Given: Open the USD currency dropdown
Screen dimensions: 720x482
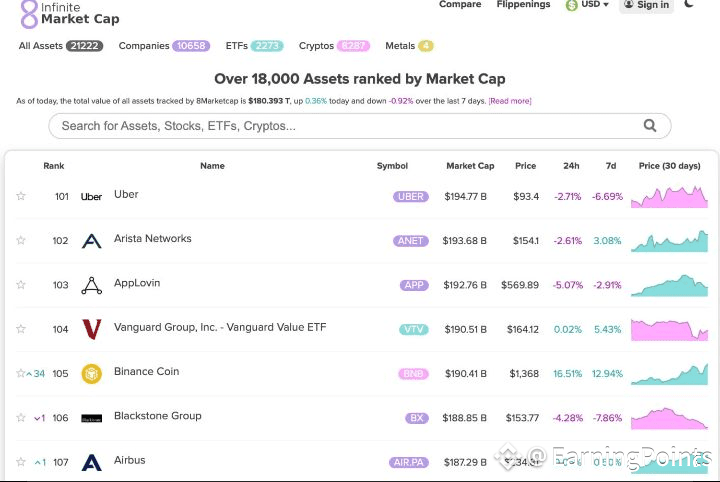Looking at the screenshot, I should 587,5.
